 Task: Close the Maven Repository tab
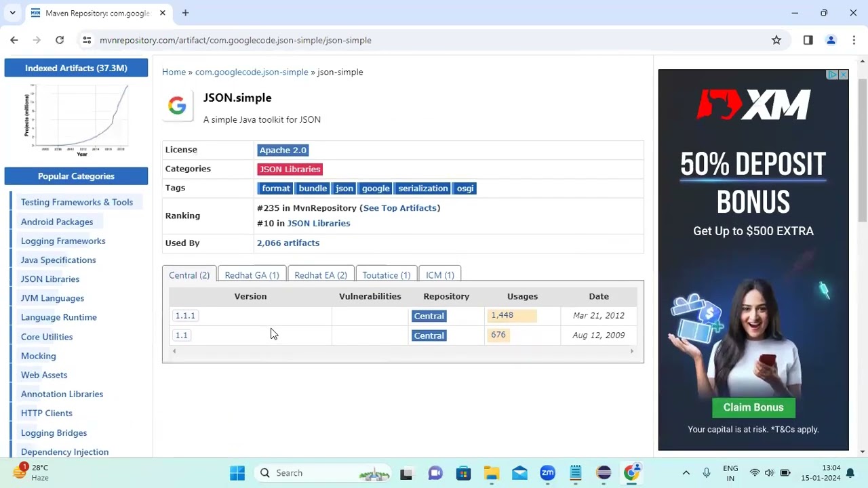(x=163, y=13)
